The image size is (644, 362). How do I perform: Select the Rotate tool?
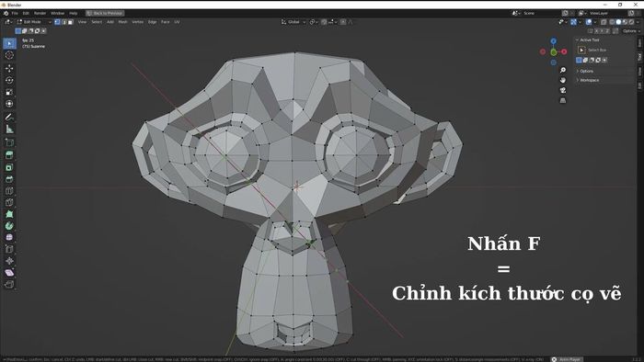9,80
